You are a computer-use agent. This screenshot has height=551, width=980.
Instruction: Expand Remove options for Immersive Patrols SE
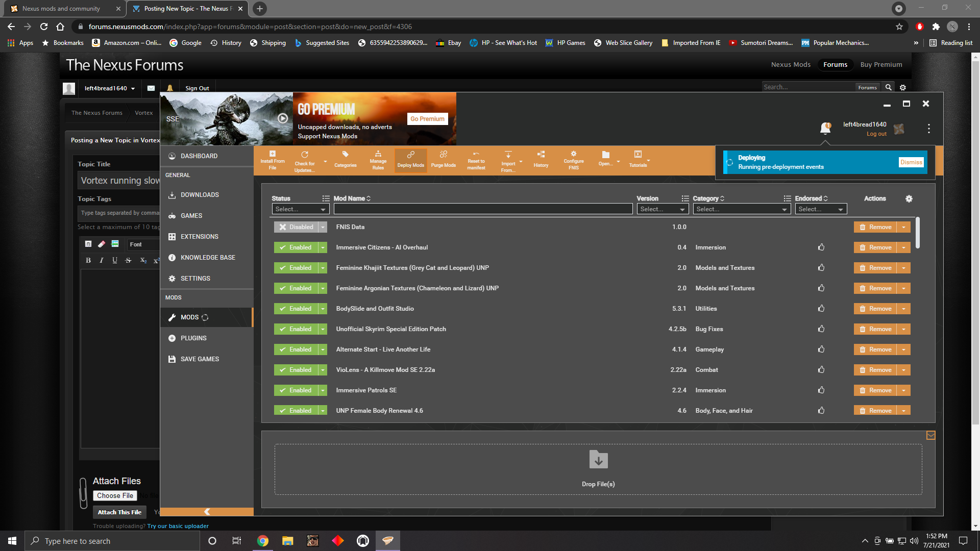point(904,390)
